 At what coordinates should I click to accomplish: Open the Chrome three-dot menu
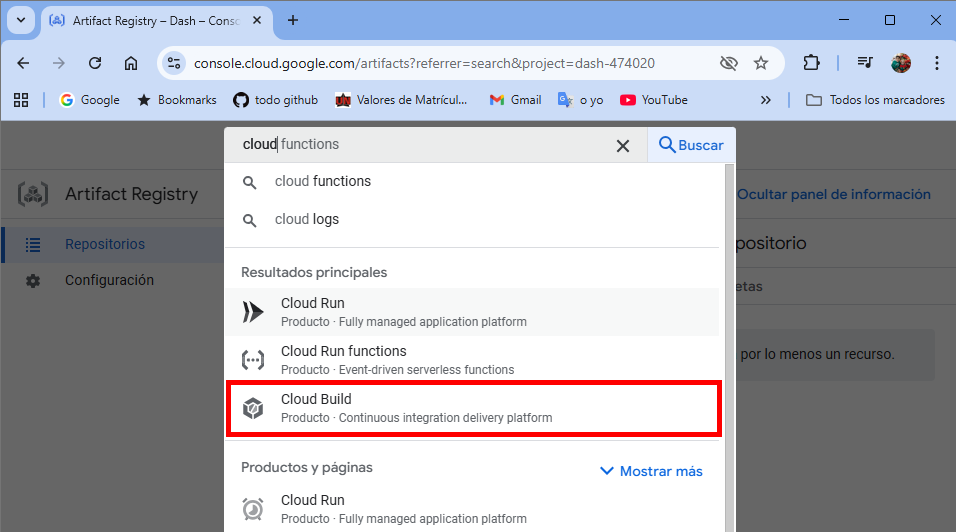pos(936,63)
